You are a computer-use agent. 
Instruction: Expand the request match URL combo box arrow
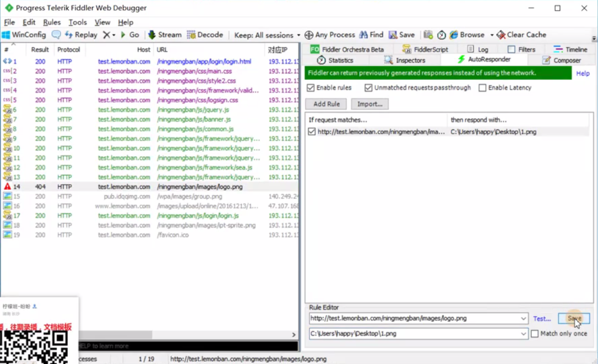pos(524,318)
